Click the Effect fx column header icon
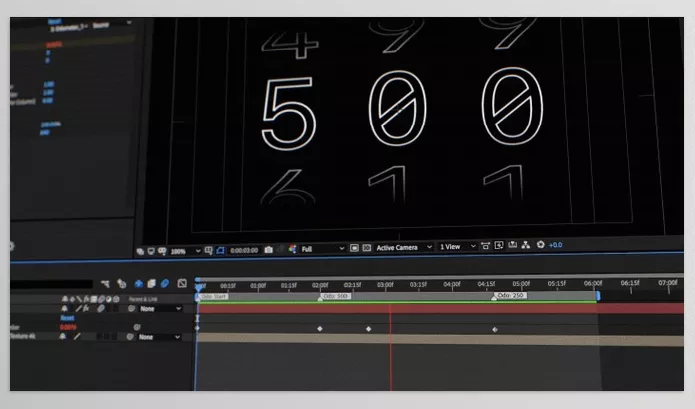695x409 pixels. pyautogui.click(x=86, y=299)
